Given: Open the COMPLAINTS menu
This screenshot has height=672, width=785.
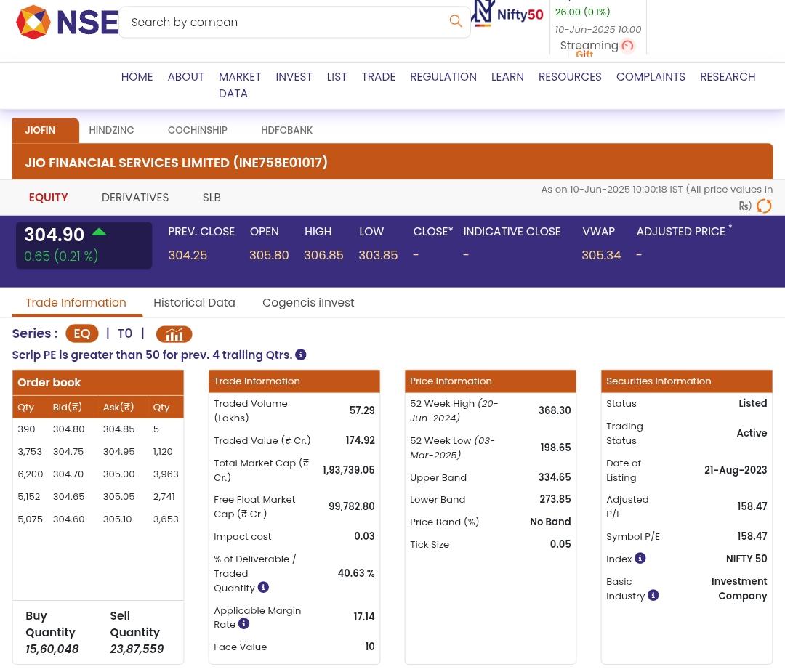Looking at the screenshot, I should click(x=651, y=76).
